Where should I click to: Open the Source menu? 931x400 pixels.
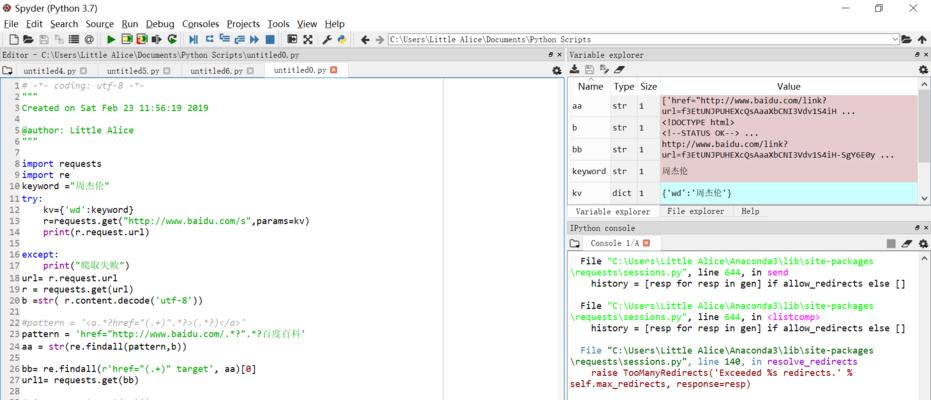(100, 24)
